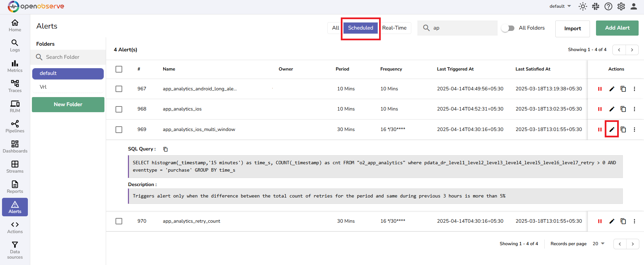Edit alert app_analytics_ios_multi_window
644x265 pixels.
(x=612, y=129)
